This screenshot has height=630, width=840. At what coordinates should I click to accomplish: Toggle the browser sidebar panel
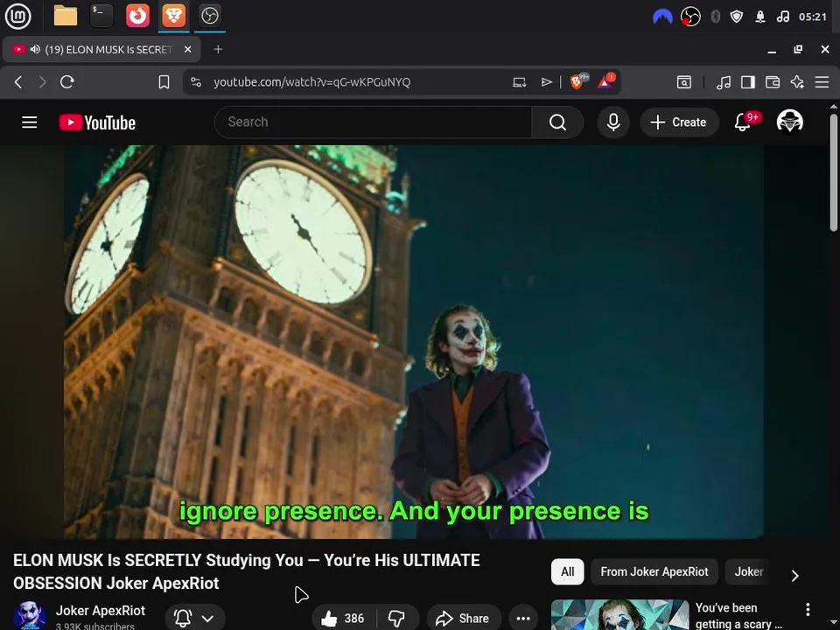pyautogui.click(x=748, y=82)
